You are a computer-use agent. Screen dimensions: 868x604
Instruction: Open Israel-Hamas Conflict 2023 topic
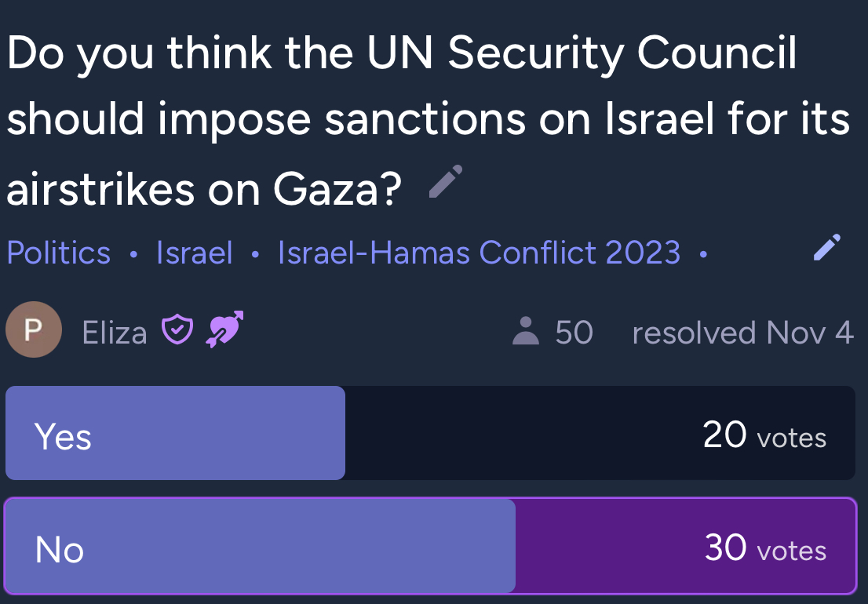point(479,253)
